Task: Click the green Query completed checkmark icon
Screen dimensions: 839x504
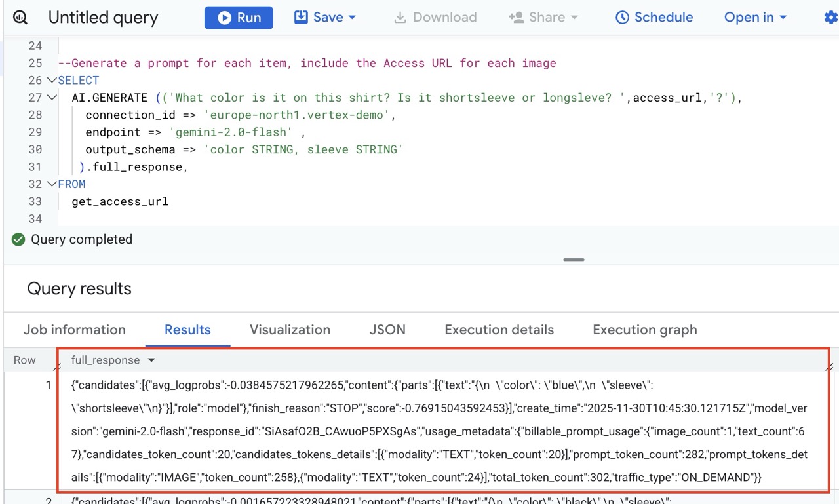Action: click(18, 240)
